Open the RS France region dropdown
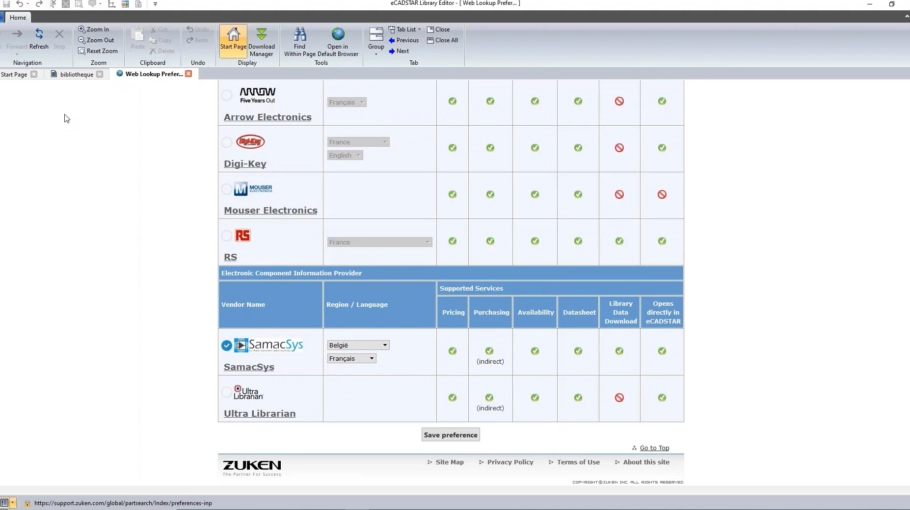This screenshot has width=910, height=510. coord(380,242)
